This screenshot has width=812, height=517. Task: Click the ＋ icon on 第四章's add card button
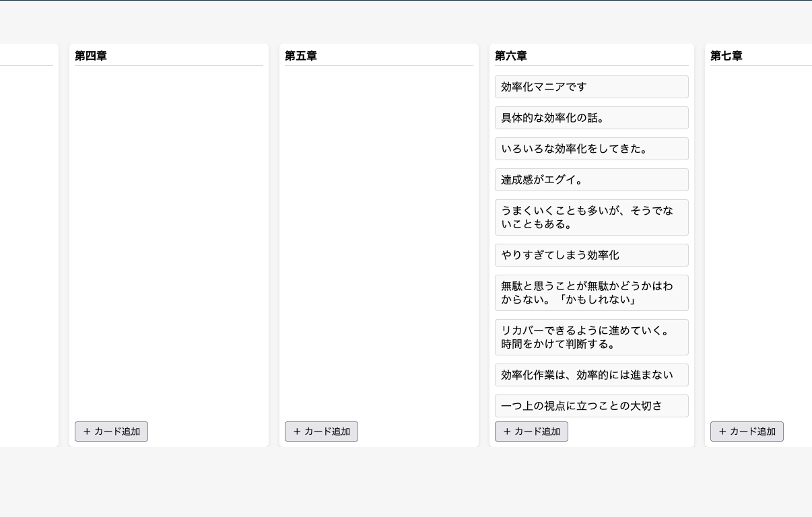coord(88,432)
